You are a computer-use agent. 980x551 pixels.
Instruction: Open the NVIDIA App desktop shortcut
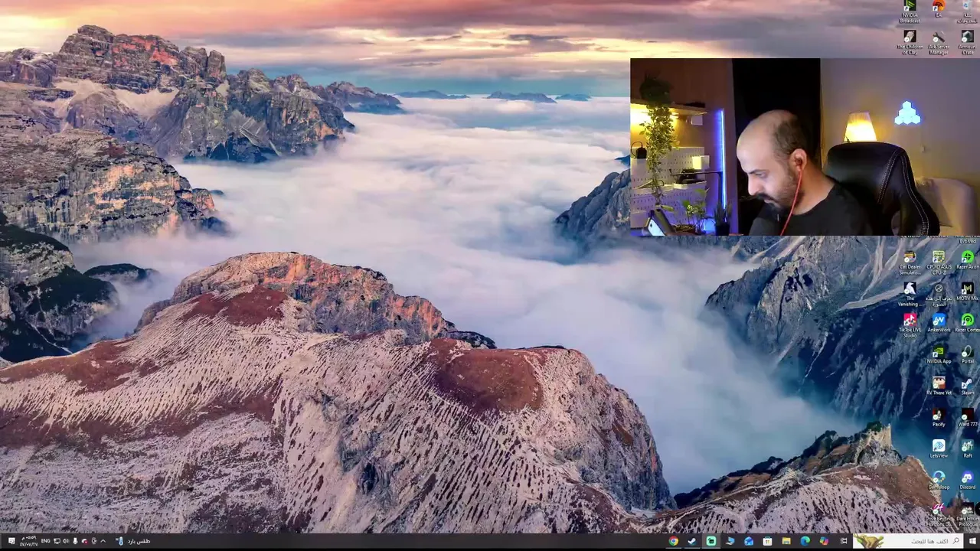[x=939, y=355]
